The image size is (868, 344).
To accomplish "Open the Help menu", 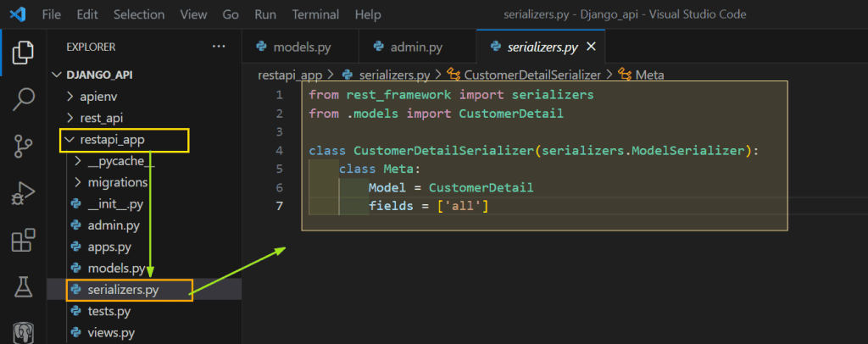I will coord(368,14).
